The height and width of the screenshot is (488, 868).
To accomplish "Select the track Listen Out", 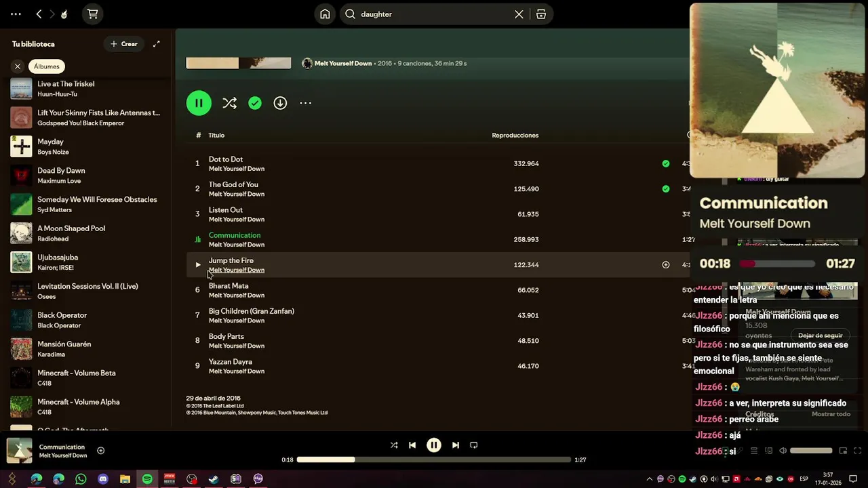I will coord(226,210).
